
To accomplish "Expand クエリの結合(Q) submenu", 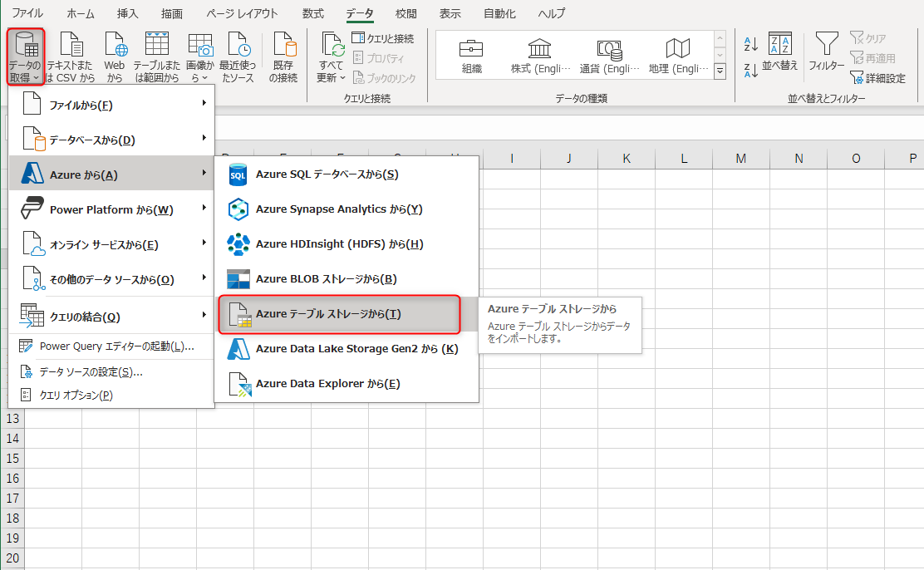I will [111, 317].
